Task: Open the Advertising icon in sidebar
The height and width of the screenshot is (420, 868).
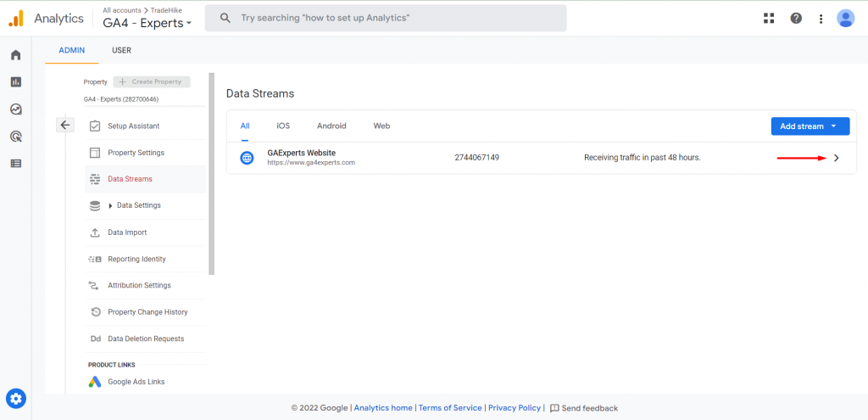Action: pos(15,137)
